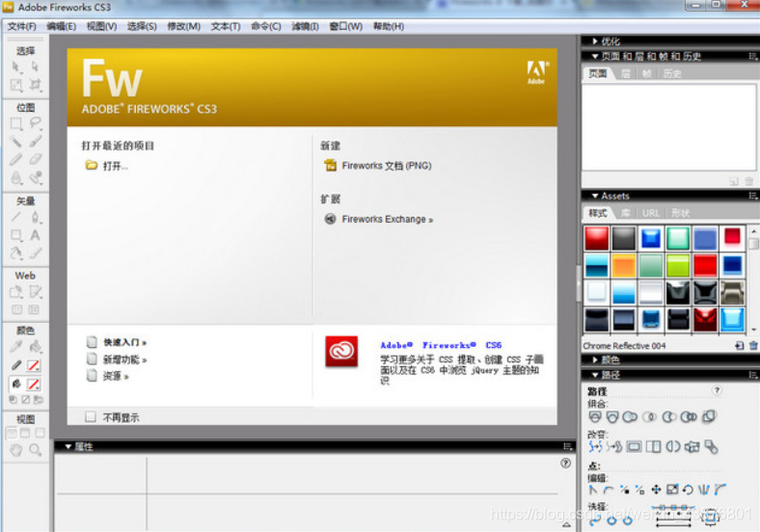Image resolution: width=760 pixels, height=532 pixels.
Task: Click the 打开... link
Action: [x=116, y=166]
